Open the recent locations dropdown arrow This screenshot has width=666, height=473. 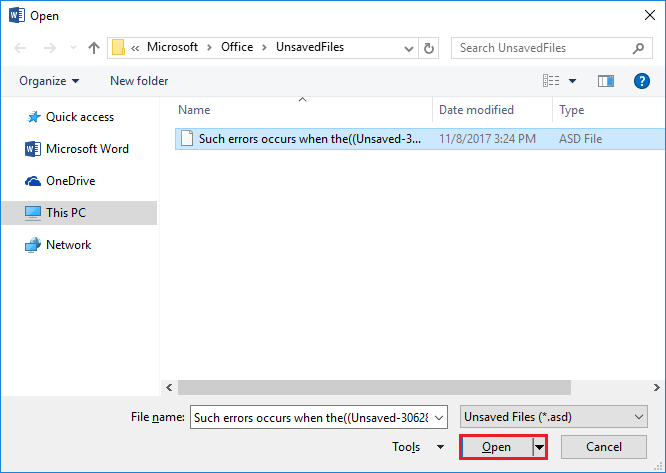[73, 48]
